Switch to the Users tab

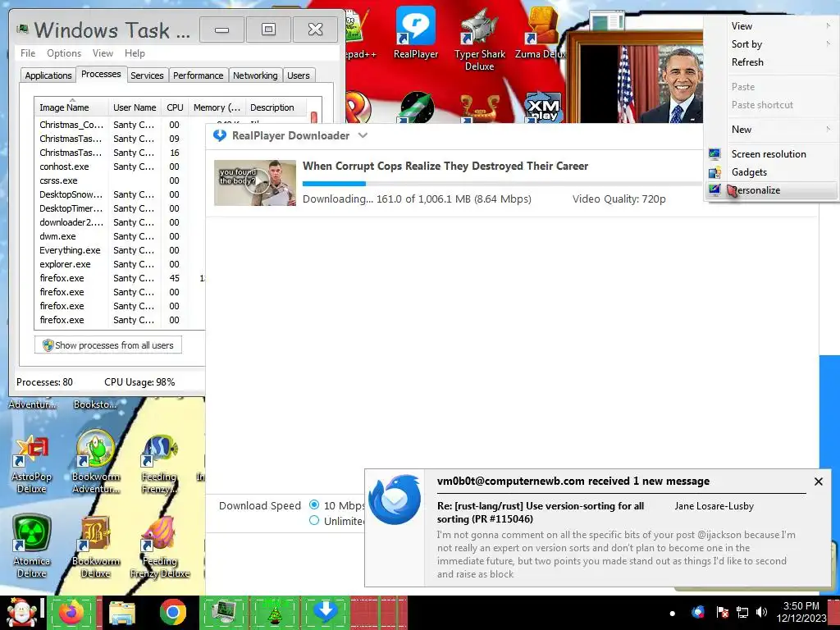pyautogui.click(x=299, y=75)
